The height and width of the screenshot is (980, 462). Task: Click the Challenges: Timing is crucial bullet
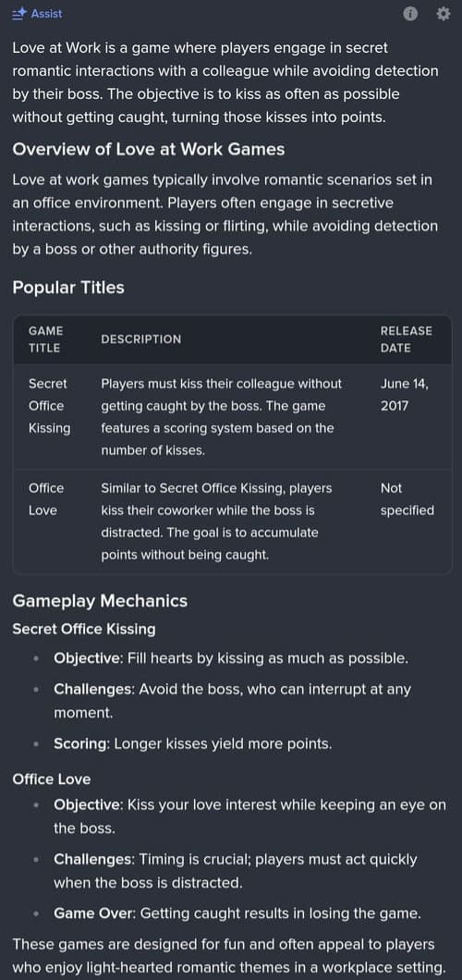(x=236, y=871)
